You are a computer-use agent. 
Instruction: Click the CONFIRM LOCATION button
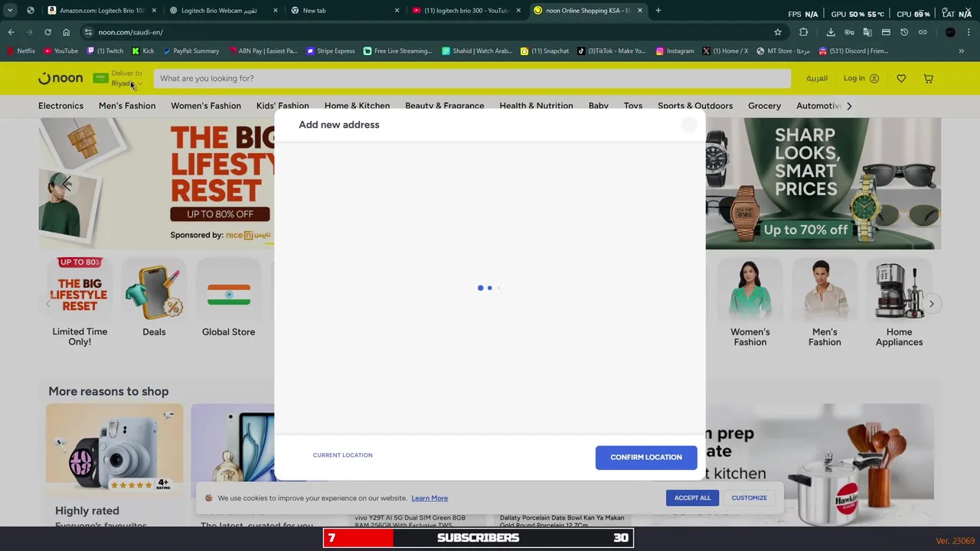646,457
